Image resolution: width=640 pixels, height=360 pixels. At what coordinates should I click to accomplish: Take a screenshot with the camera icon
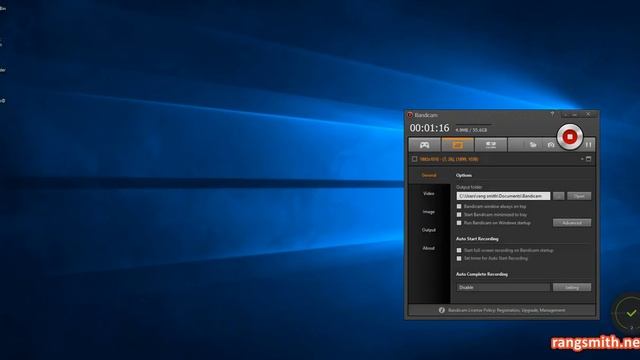click(551, 145)
